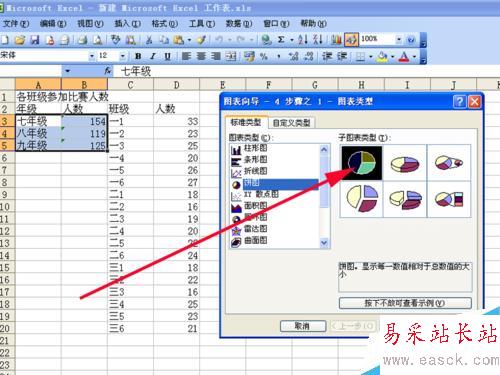
Task: Open the 编辑 (Edit) menu
Action: pyautogui.click(x=53, y=24)
